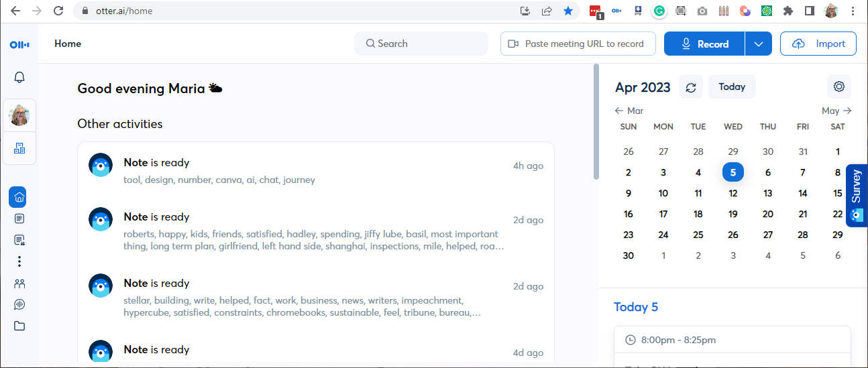Share this page icon in address bar
This screenshot has width=868, height=368.
pyautogui.click(x=547, y=11)
